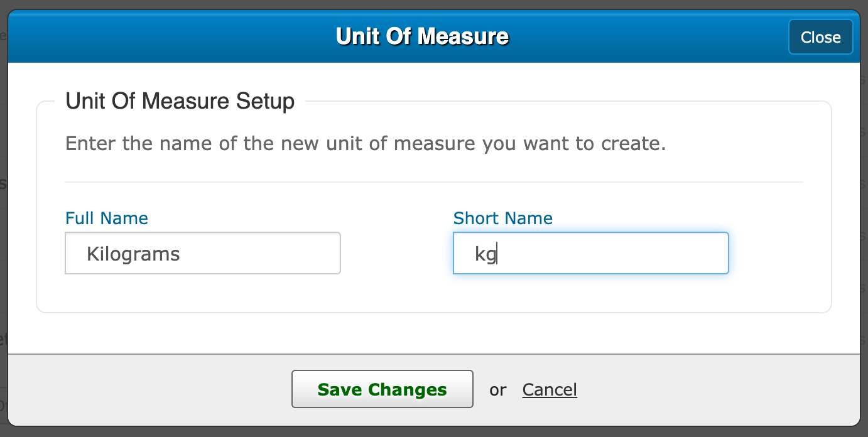
Task: Click into the Short Name text box
Action: pos(590,254)
